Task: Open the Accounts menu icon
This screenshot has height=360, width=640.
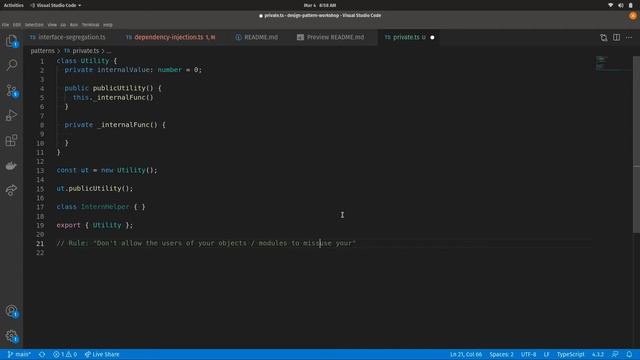Action: (11, 311)
